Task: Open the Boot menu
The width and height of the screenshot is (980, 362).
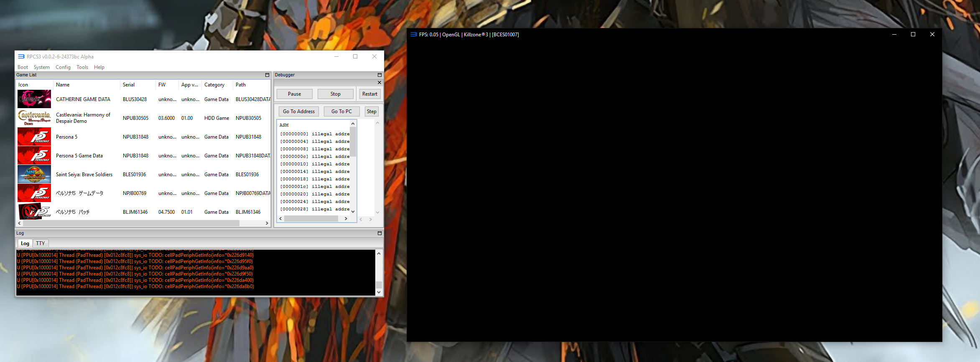Action: [23, 67]
